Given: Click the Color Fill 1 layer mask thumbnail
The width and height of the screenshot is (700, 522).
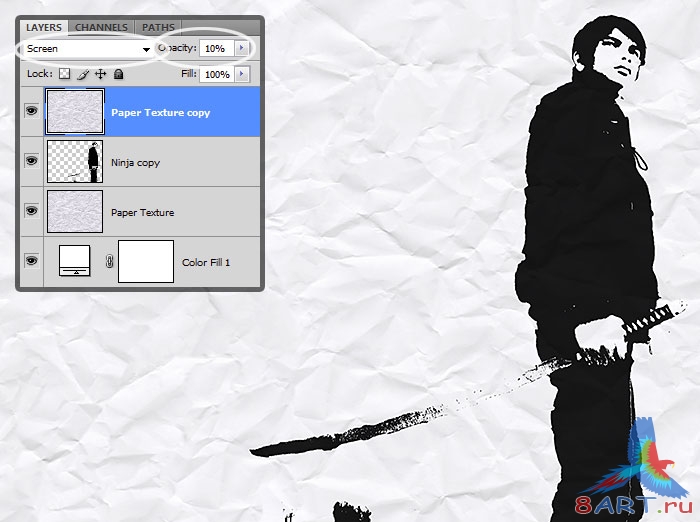Looking at the screenshot, I should [x=146, y=261].
